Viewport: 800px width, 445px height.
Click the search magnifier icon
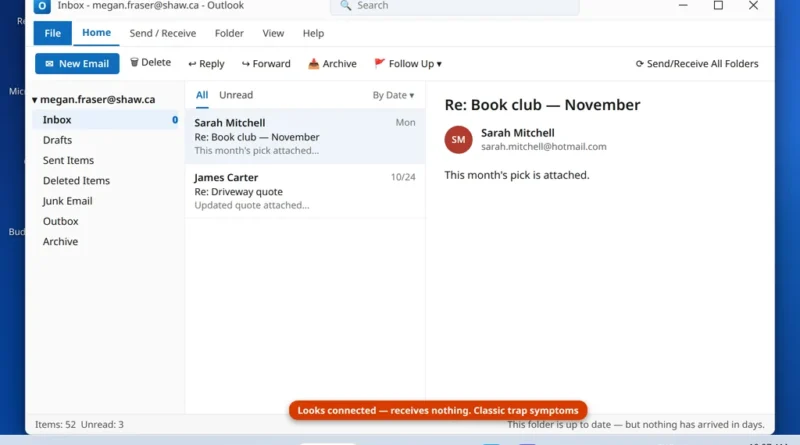345,6
